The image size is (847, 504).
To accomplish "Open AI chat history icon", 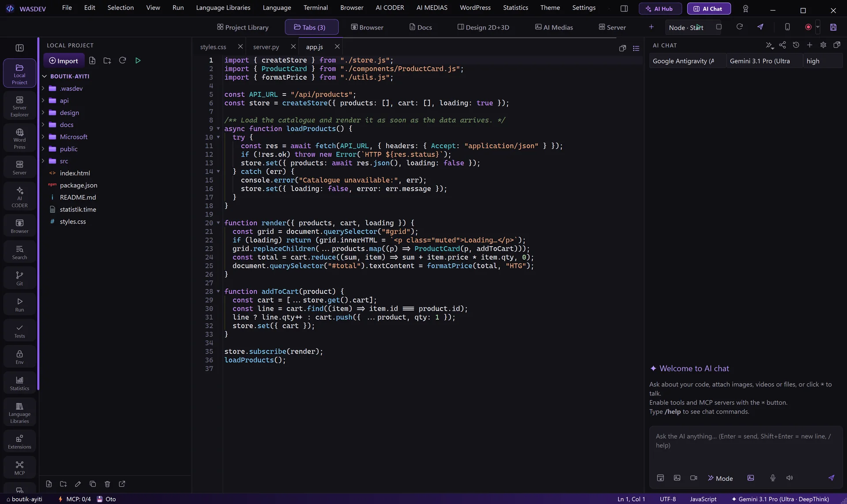I will tap(796, 45).
